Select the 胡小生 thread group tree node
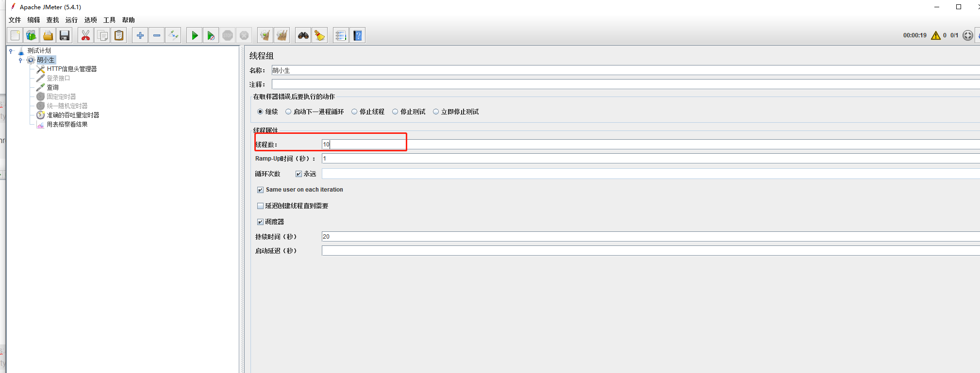This screenshot has height=373, width=980. 46,60
